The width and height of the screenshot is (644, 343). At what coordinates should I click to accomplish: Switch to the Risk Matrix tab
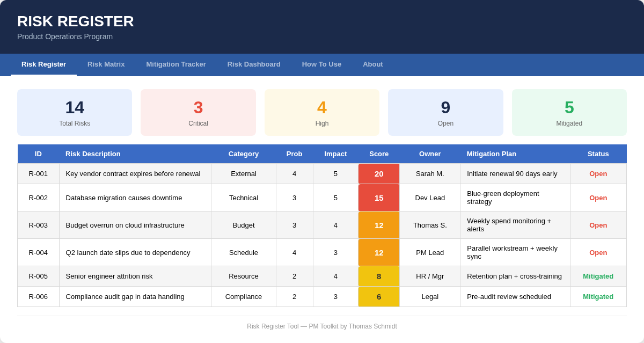[106, 64]
